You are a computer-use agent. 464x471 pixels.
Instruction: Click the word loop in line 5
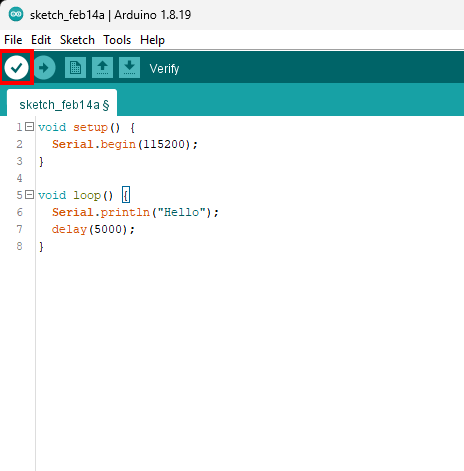[87, 195]
